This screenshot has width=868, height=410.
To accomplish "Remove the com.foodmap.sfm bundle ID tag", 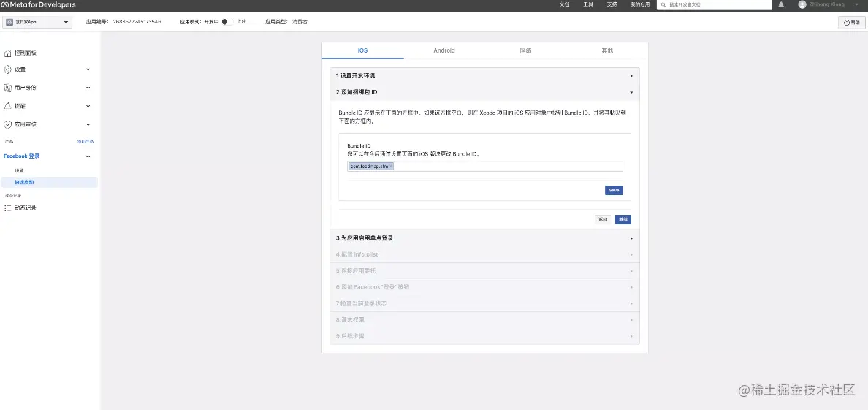I will 391,166.
